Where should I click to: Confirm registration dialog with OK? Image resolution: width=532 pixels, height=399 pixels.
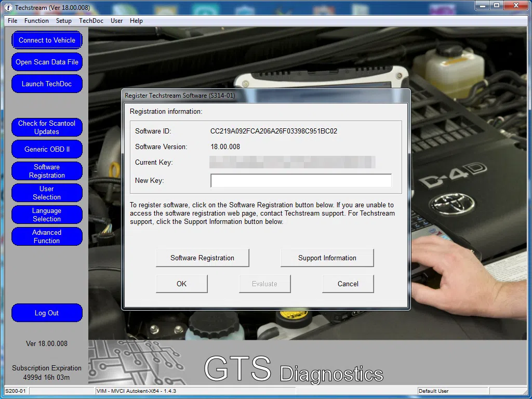[181, 284]
